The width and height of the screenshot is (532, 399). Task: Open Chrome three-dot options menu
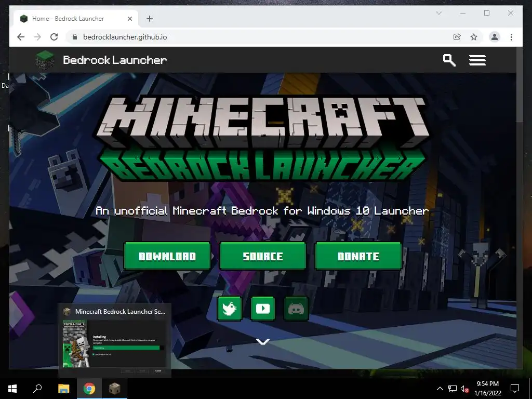511,37
